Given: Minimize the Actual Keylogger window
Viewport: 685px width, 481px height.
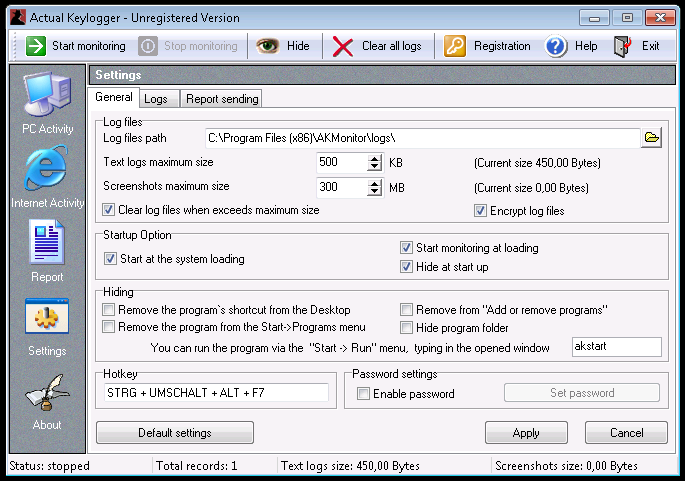Looking at the screenshot, I should (x=594, y=18).
